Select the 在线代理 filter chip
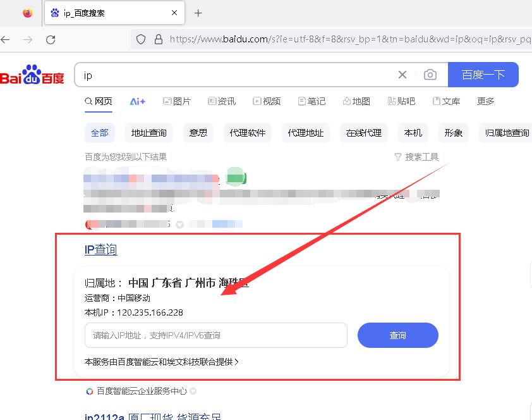Image resolution: width=532 pixels, height=420 pixels. pyautogui.click(x=364, y=133)
